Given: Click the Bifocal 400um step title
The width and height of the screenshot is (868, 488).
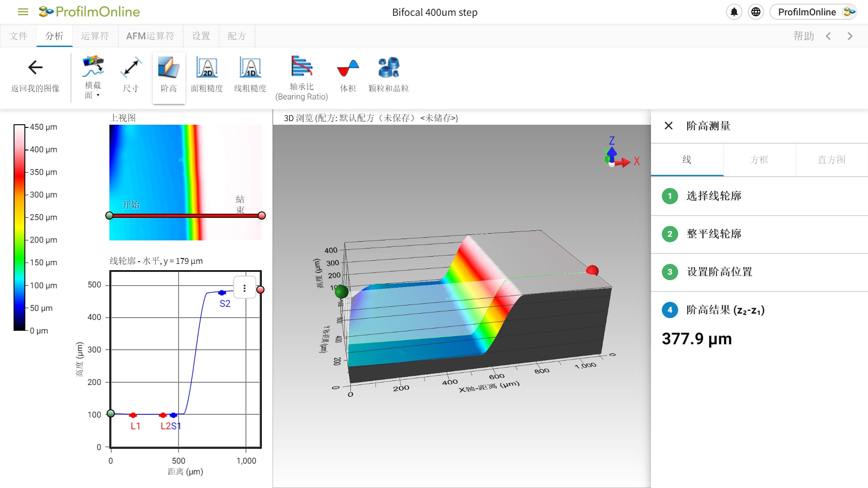Looking at the screenshot, I should pos(435,12).
